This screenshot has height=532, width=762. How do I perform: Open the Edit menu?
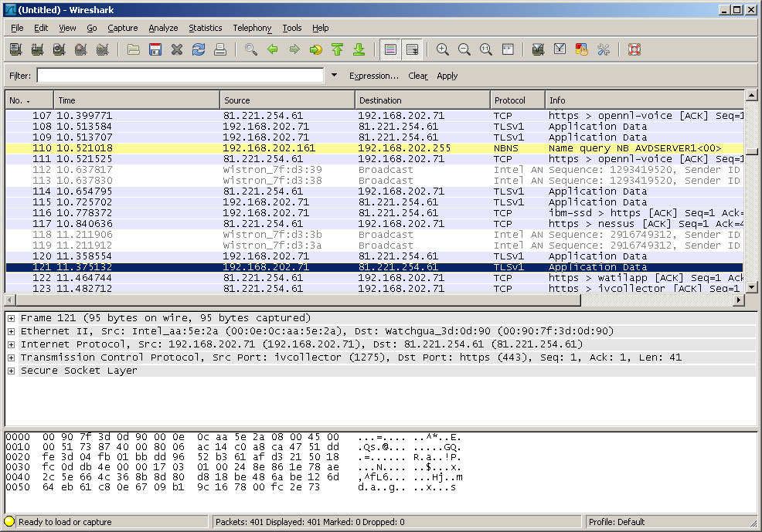[x=41, y=28]
